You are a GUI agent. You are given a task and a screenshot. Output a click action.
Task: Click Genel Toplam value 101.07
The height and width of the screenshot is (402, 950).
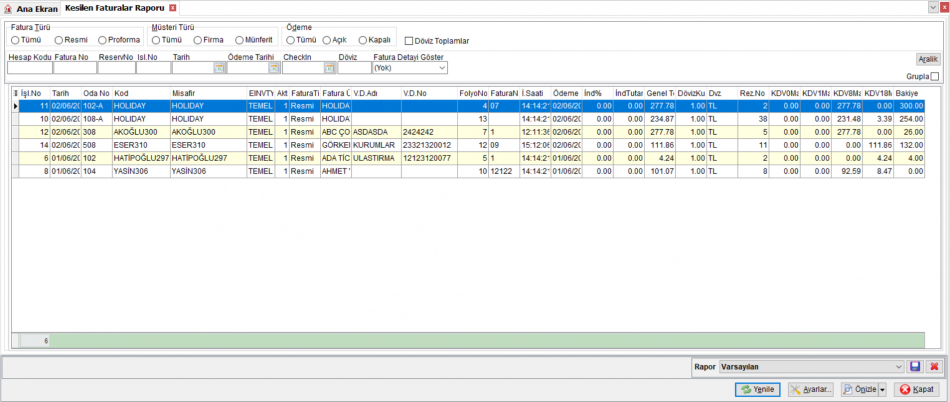(x=660, y=171)
